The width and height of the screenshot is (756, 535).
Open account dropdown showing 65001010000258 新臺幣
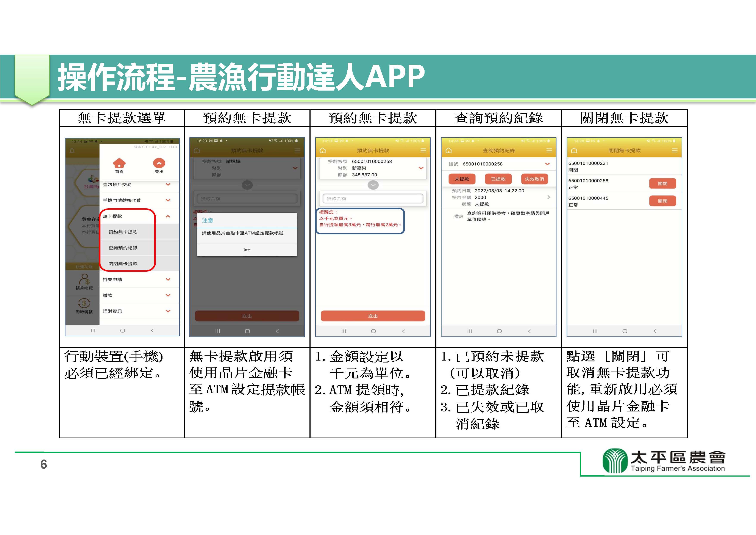pos(373,168)
